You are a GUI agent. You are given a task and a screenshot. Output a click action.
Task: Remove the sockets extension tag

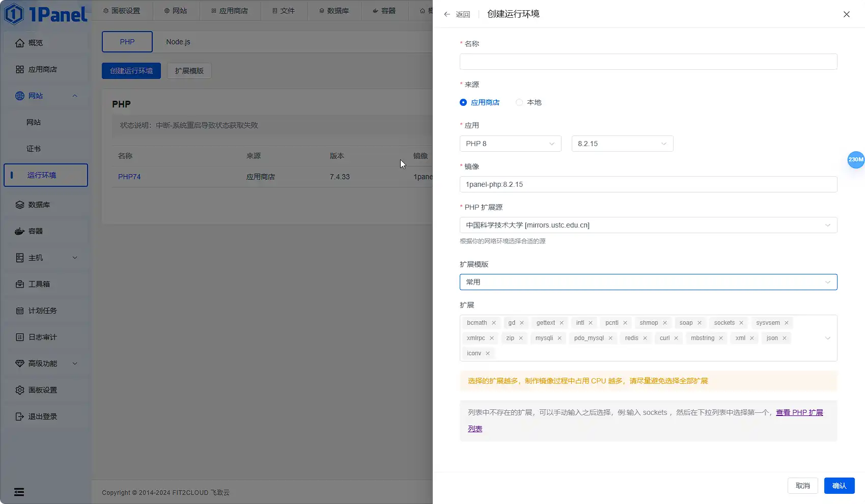741,323
